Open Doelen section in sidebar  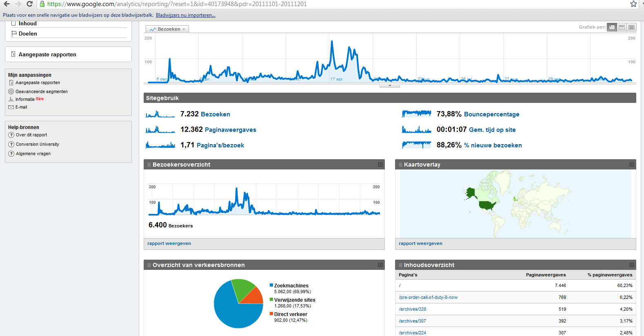28,34
